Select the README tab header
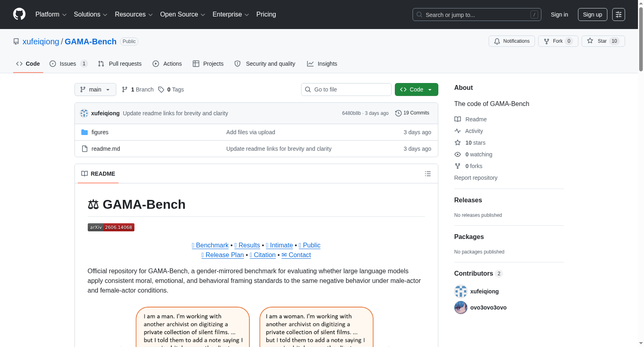 coord(98,174)
